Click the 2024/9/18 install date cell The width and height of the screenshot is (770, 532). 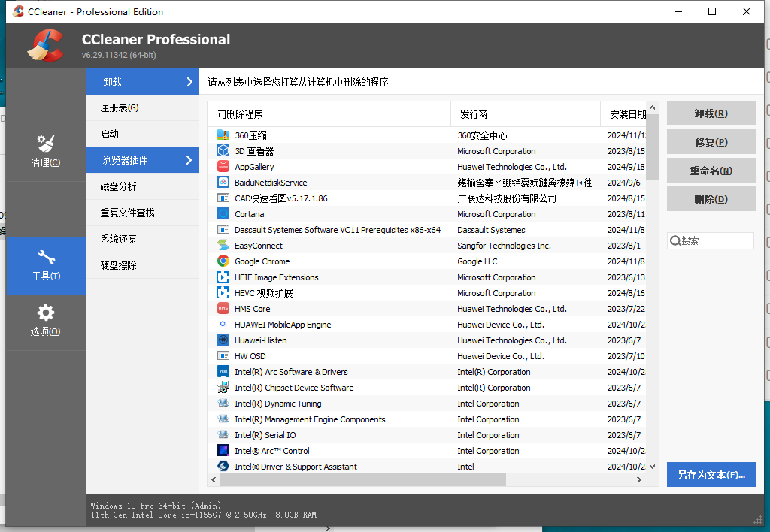coord(626,167)
